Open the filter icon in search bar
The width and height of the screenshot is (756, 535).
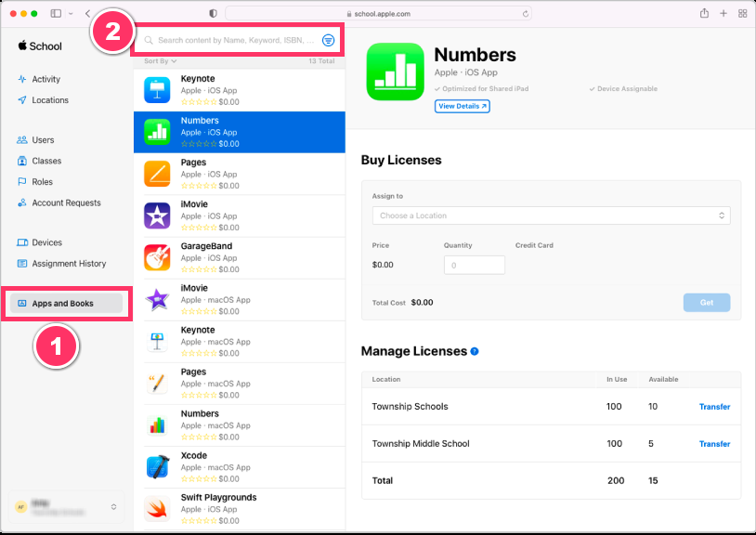pos(329,40)
